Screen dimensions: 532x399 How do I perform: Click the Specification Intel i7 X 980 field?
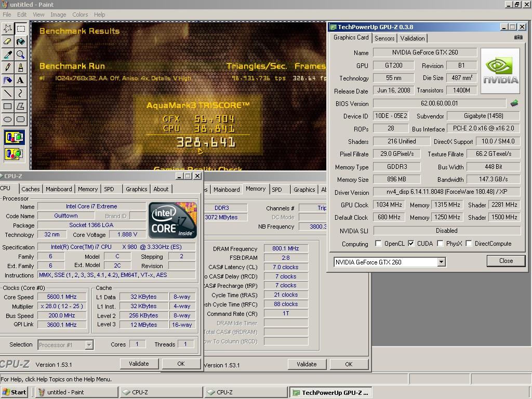pos(116,247)
